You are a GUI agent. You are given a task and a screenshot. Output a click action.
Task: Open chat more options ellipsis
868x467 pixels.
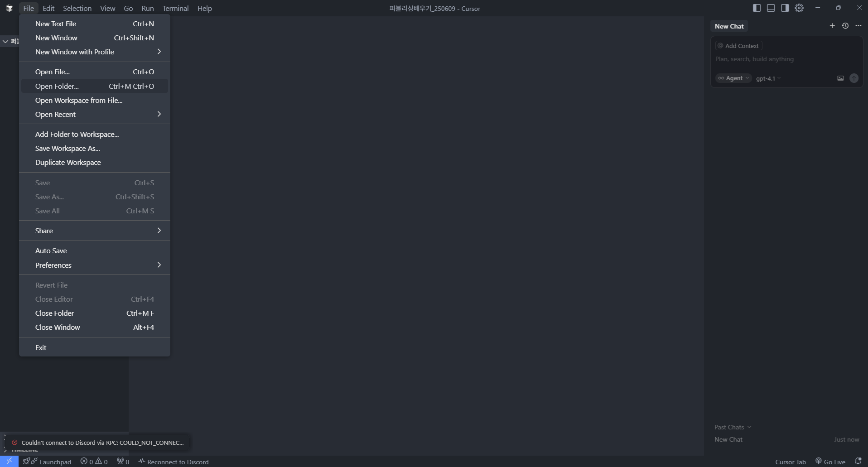[x=858, y=26]
